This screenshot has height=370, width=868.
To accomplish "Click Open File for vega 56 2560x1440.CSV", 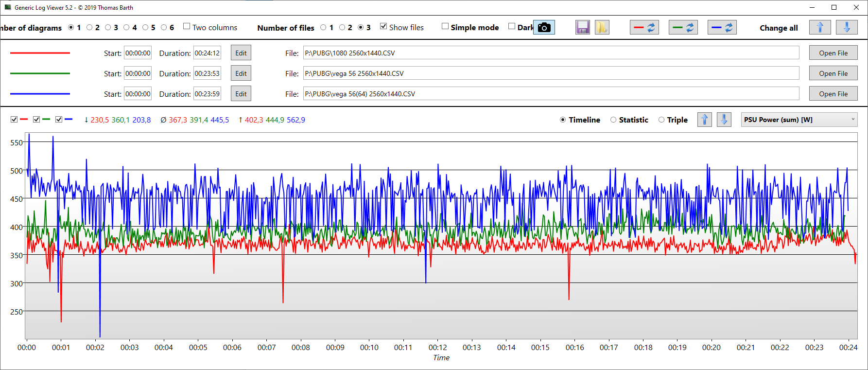I will (833, 73).
